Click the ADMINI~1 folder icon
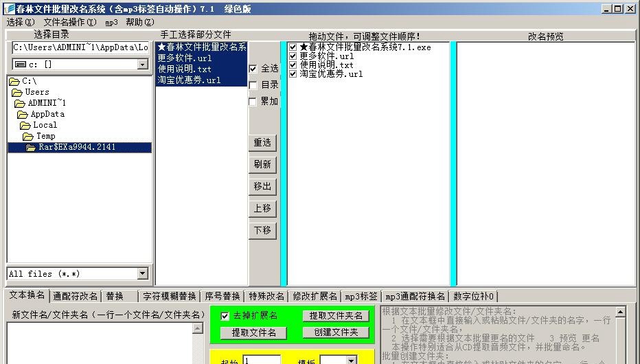 [20, 103]
